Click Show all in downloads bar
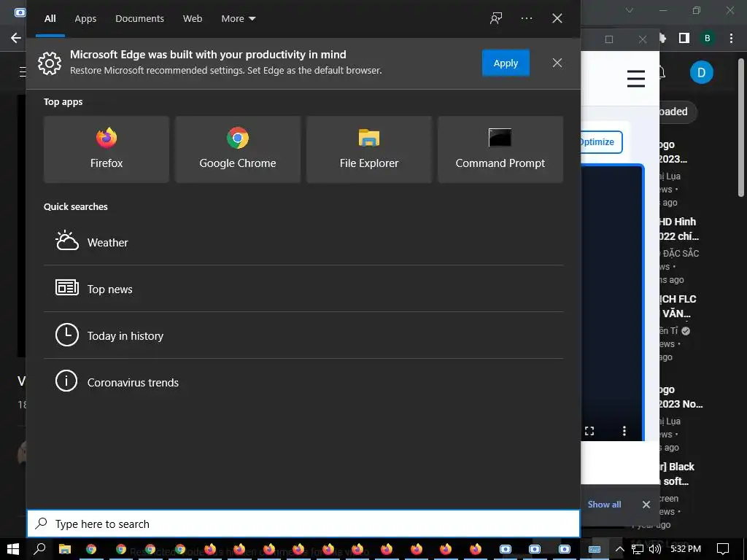The image size is (747, 560). [604, 505]
